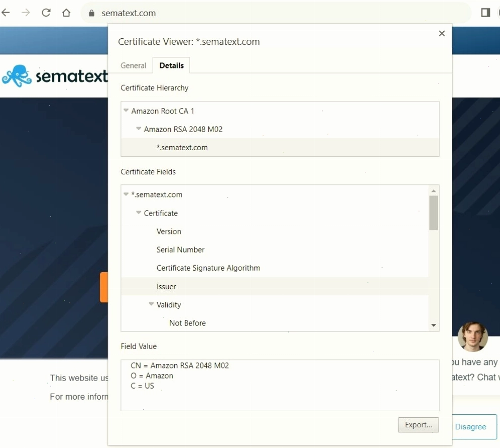Click the Disagree button

tap(471, 427)
